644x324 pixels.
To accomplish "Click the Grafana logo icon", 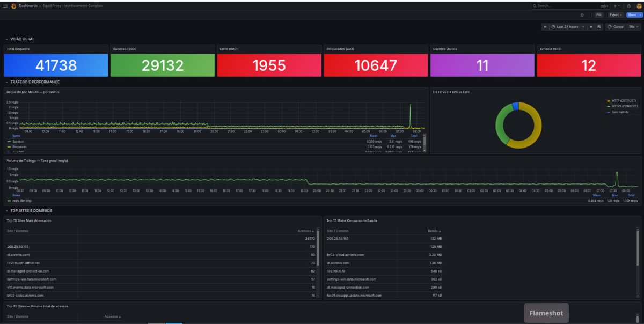I will (13, 5).
